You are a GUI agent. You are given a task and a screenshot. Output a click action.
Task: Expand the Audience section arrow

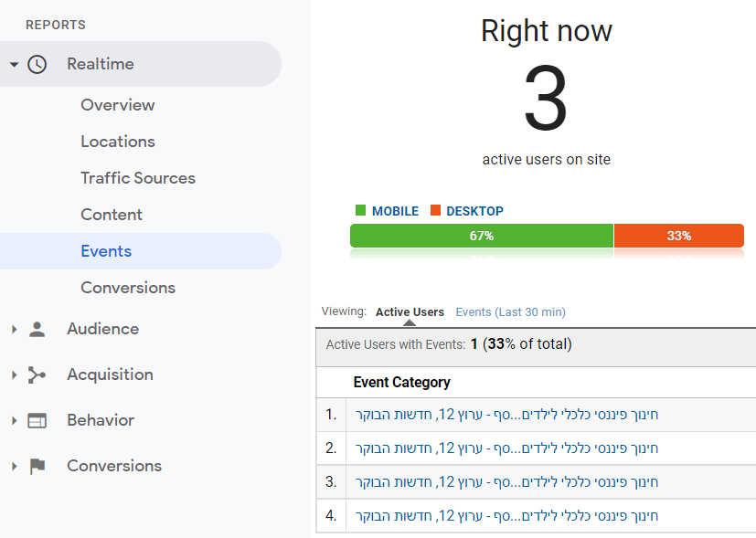click(x=14, y=329)
